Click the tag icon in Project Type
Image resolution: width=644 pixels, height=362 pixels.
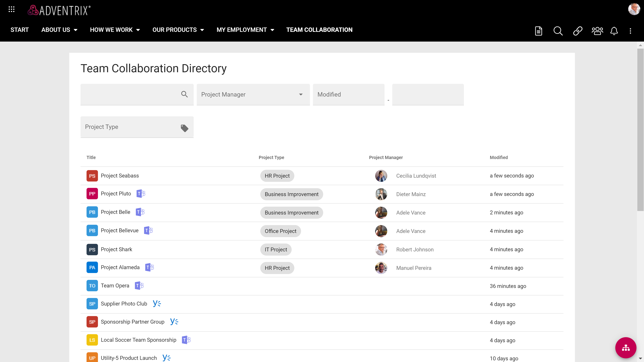click(x=184, y=128)
